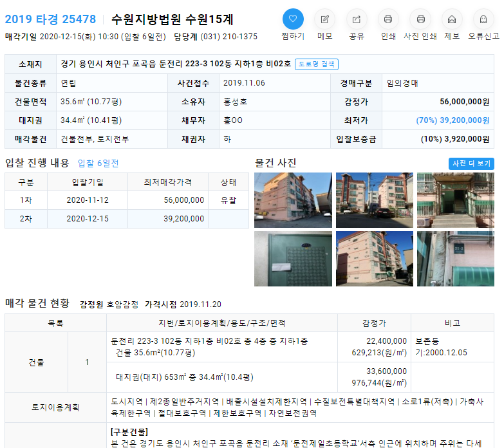Open the 메모 memo icon
Screen dimensions: 504x448
[324, 19]
